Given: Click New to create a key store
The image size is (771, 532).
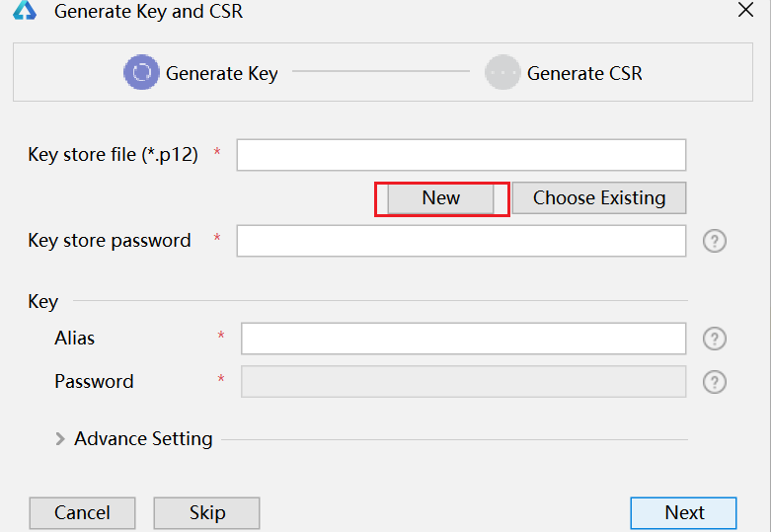Looking at the screenshot, I should coord(441,198).
